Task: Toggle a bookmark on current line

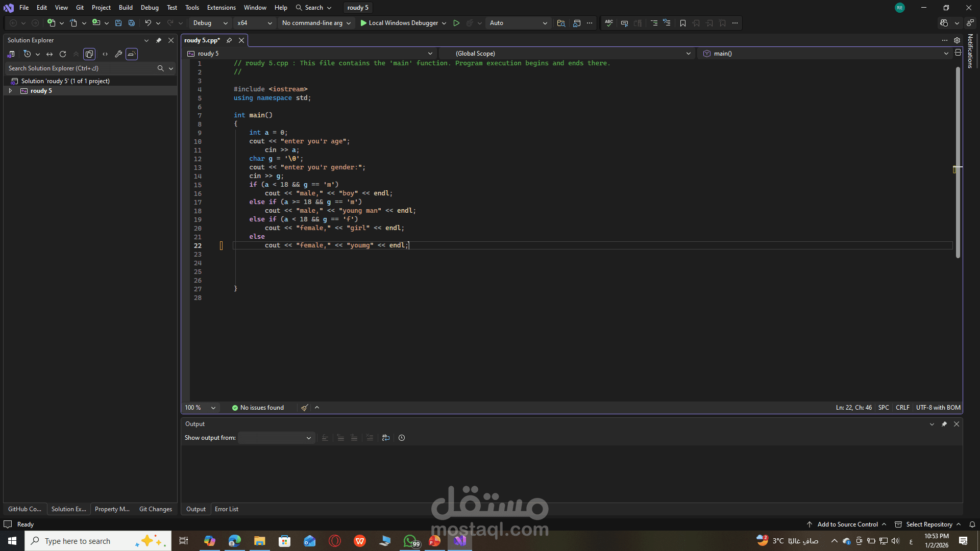Action: click(683, 23)
